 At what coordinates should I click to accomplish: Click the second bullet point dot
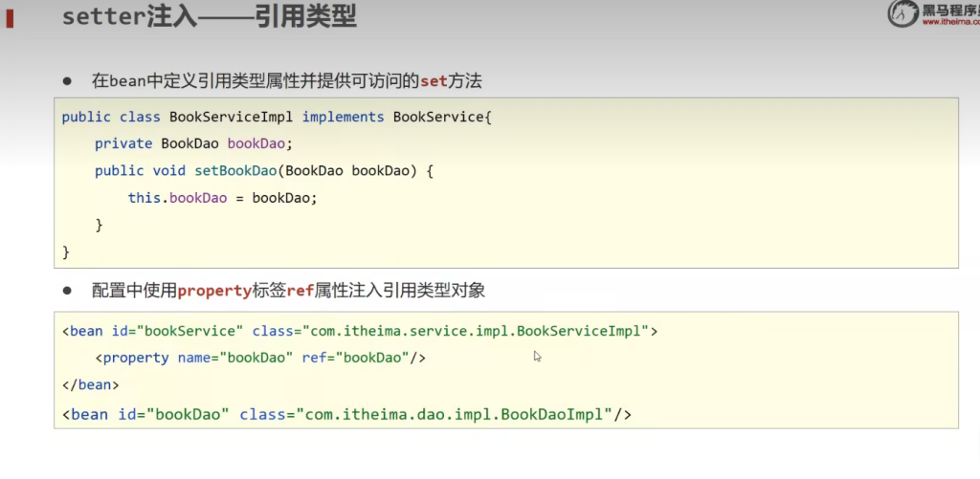[x=68, y=290]
